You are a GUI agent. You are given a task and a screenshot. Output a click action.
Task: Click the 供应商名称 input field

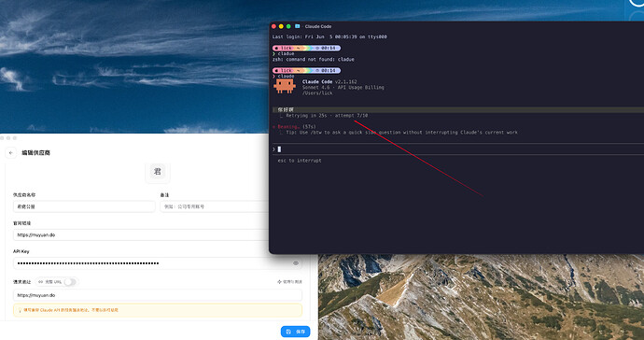point(84,206)
